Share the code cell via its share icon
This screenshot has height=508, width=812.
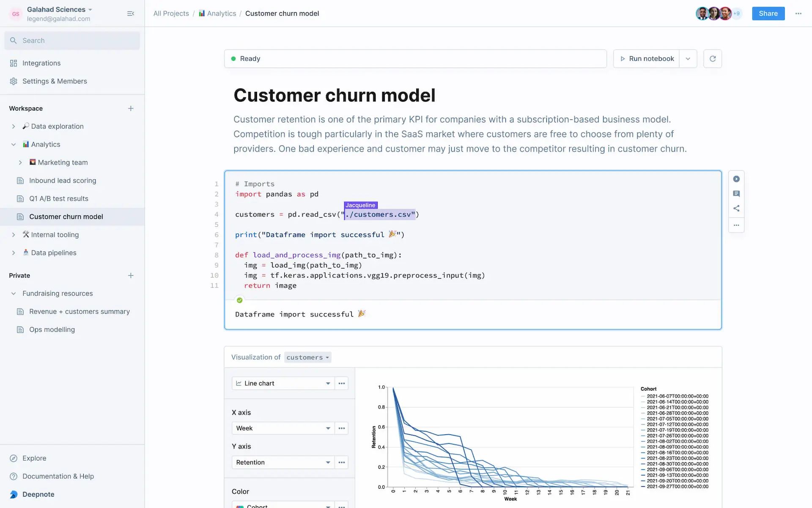736,208
